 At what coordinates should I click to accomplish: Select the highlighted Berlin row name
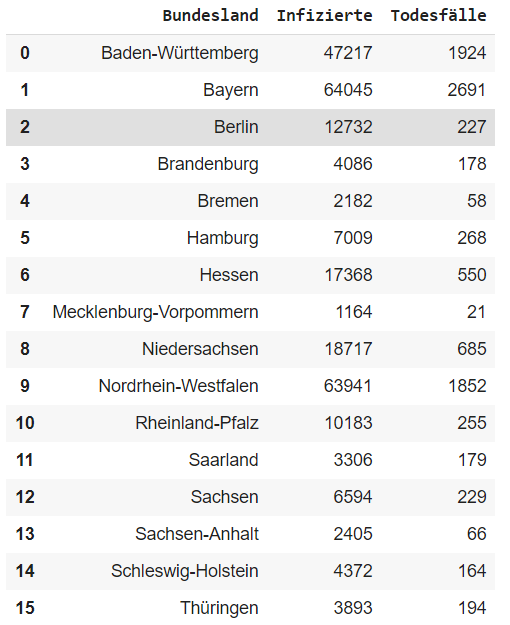click(x=236, y=127)
